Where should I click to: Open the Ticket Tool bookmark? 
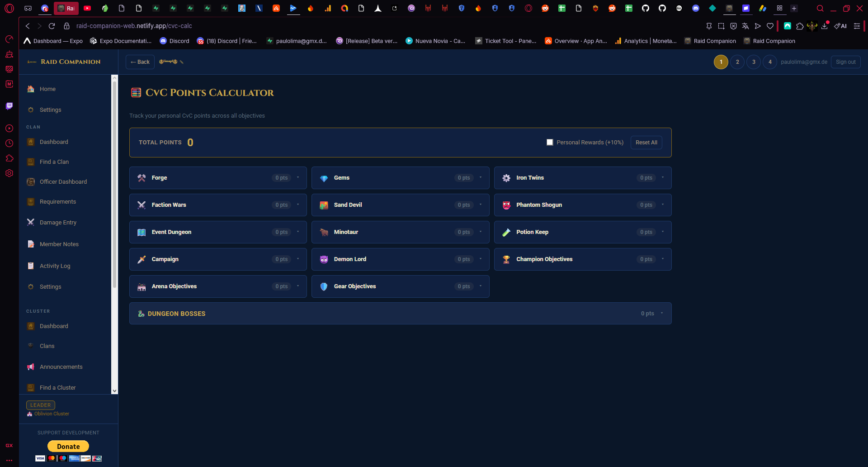pos(506,41)
